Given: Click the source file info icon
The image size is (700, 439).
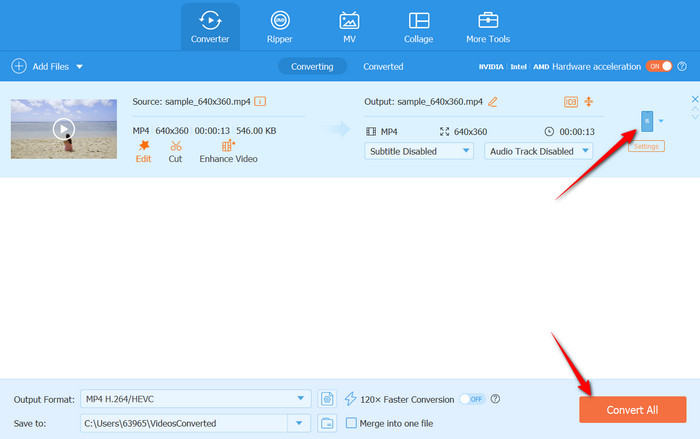Looking at the screenshot, I should point(260,101).
